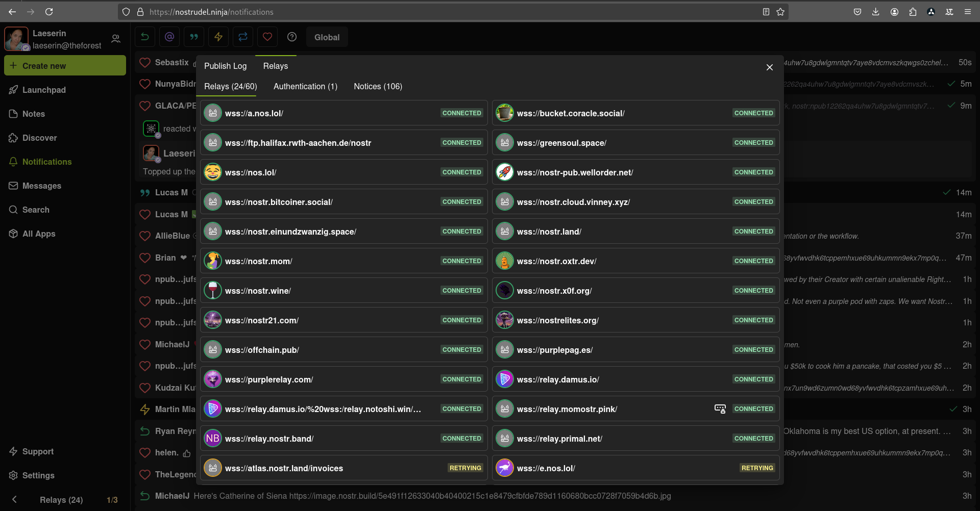Open browser downloads icon
980x511 pixels.
point(876,12)
